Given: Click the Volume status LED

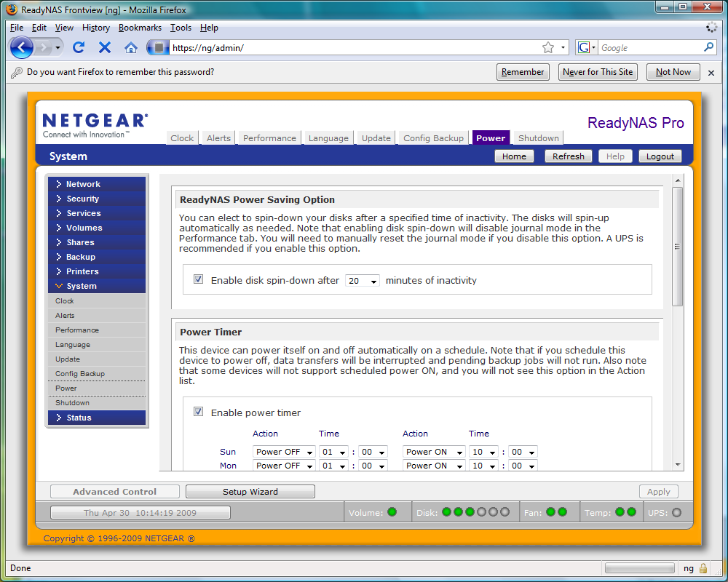Looking at the screenshot, I should pos(392,512).
